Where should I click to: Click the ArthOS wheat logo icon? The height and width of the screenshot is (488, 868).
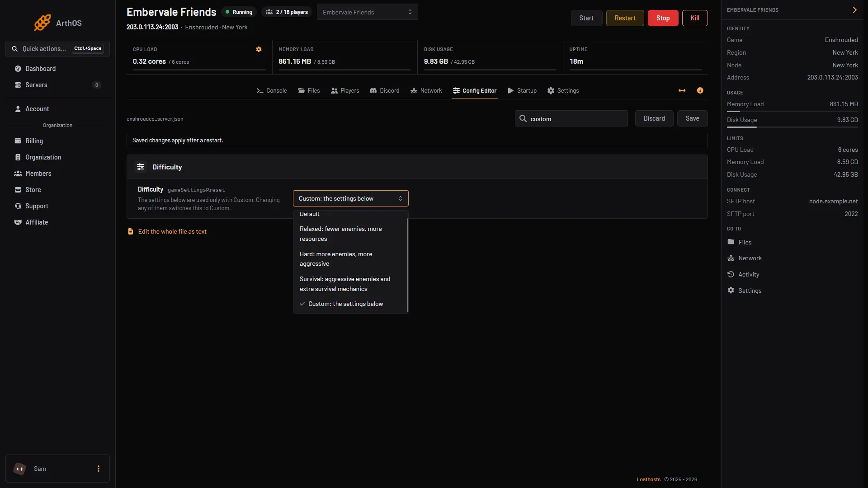tap(42, 23)
